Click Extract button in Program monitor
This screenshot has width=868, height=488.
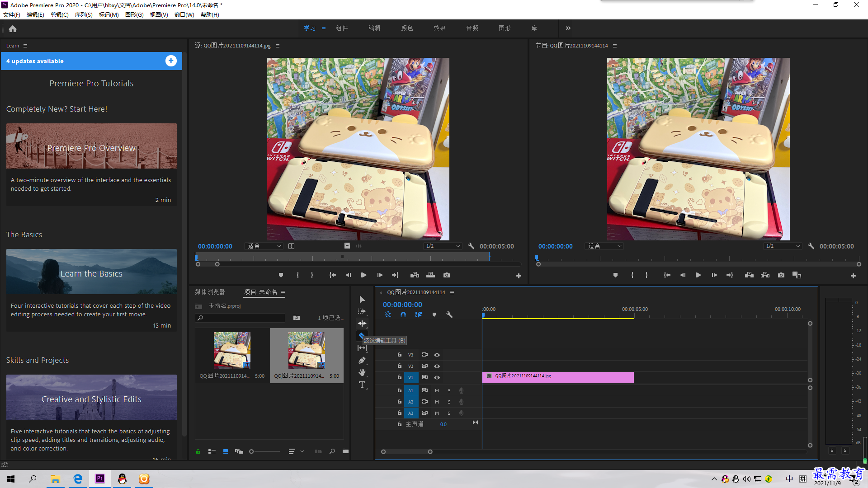click(x=765, y=275)
